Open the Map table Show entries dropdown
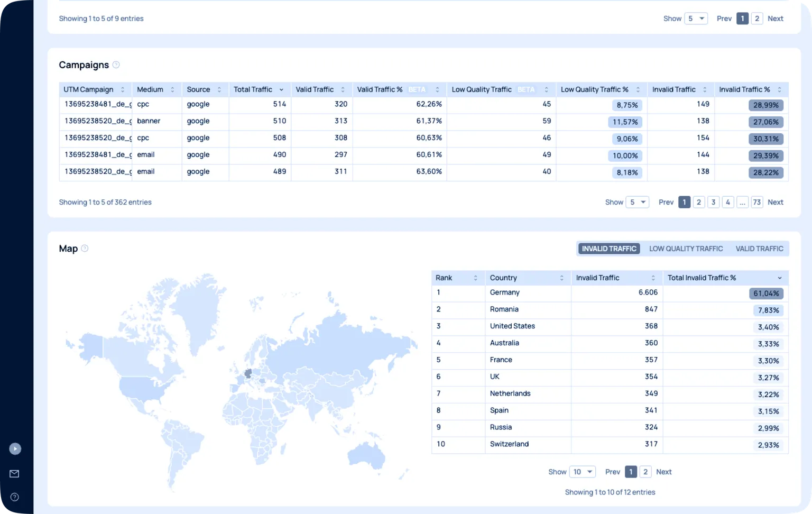This screenshot has height=514, width=812. pos(582,472)
